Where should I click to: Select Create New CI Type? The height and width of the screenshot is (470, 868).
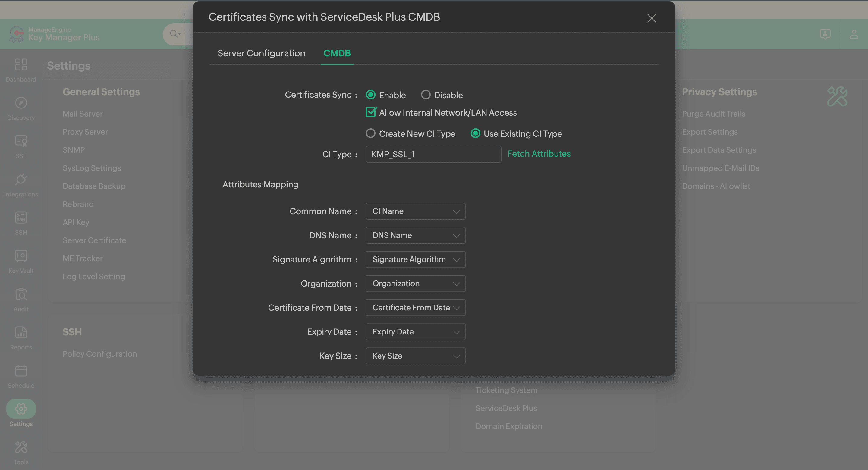tap(371, 133)
